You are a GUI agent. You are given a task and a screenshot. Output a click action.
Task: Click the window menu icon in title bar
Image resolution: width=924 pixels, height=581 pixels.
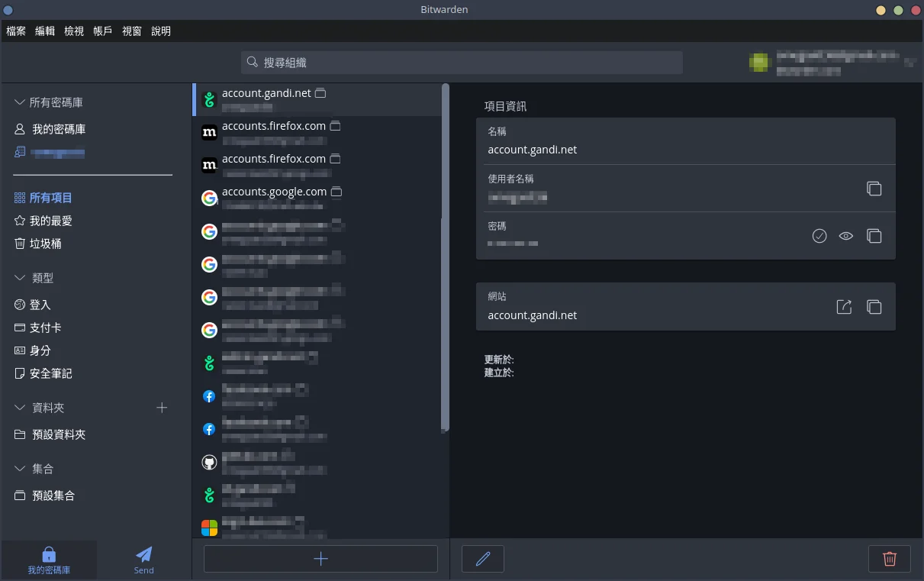click(x=8, y=10)
